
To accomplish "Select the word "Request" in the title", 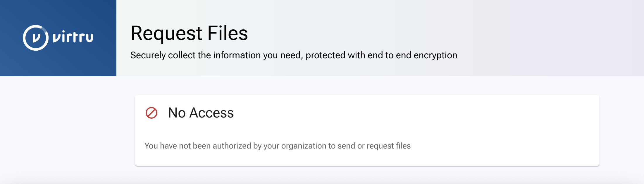I will coord(166,33).
